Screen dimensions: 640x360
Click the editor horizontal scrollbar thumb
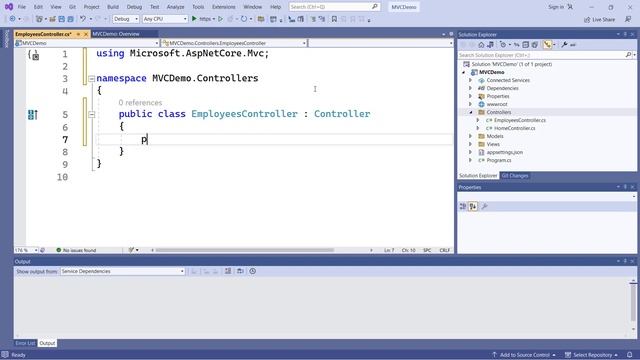click(x=245, y=250)
